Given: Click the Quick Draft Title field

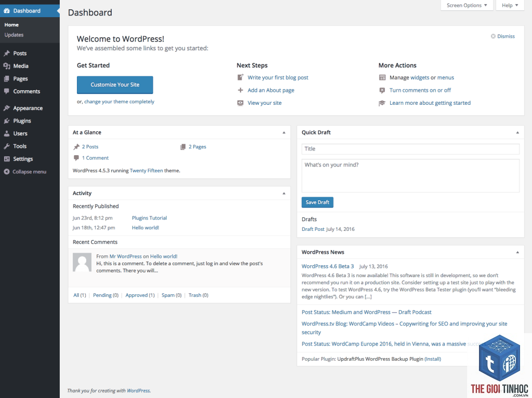Looking at the screenshot, I should [410, 149].
